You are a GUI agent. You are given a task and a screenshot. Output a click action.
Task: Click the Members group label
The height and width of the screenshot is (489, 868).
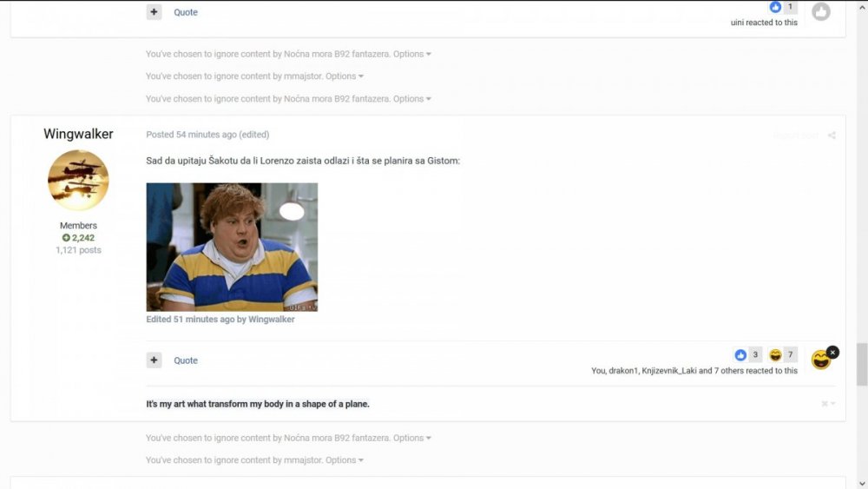point(78,226)
